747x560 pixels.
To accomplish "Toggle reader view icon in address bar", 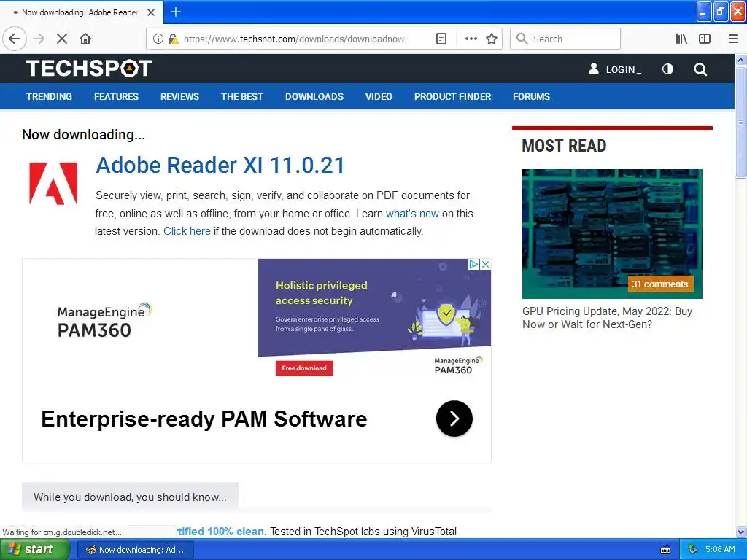I will (441, 39).
